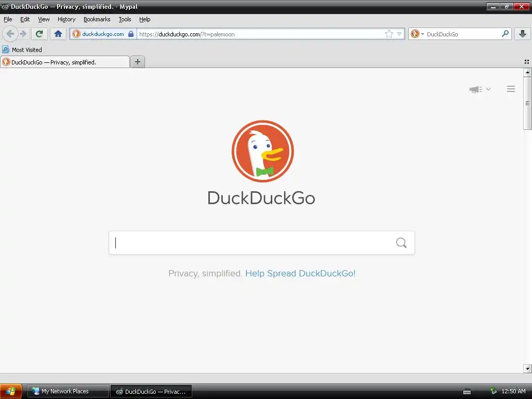
Task: Reload the page with the green refresh icon
Action: 39,34
